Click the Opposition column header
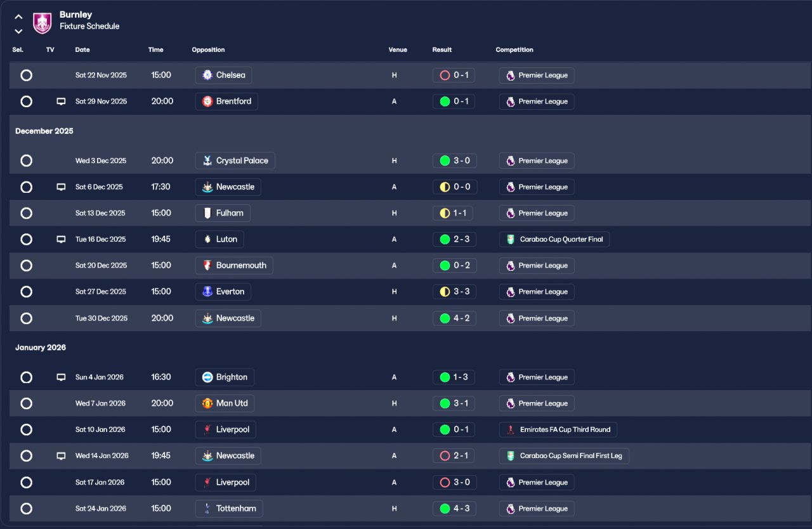 [x=208, y=50]
